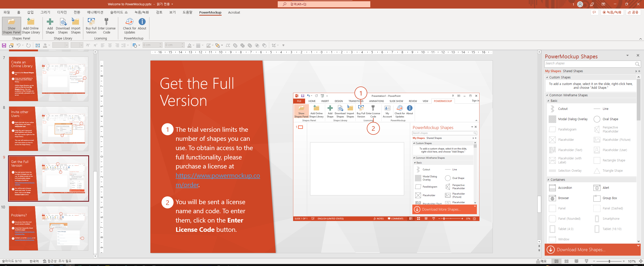Screen dimensions: 644x266
Task: Collapse the Containers group
Action: click(x=548, y=180)
